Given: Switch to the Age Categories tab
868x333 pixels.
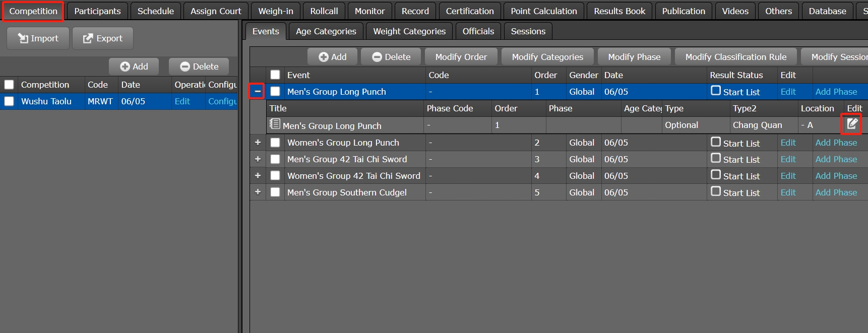Looking at the screenshot, I should point(326,31).
